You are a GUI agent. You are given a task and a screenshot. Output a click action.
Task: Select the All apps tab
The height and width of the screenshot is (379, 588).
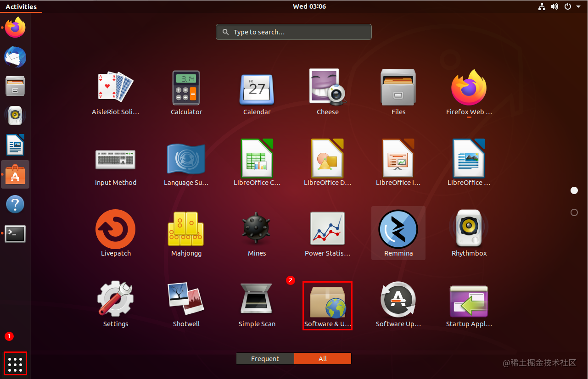[323, 358]
